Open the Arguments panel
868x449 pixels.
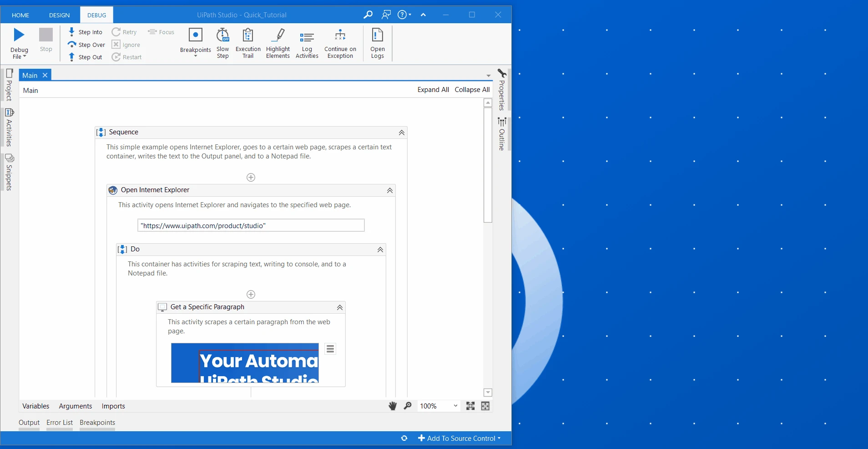click(x=76, y=406)
